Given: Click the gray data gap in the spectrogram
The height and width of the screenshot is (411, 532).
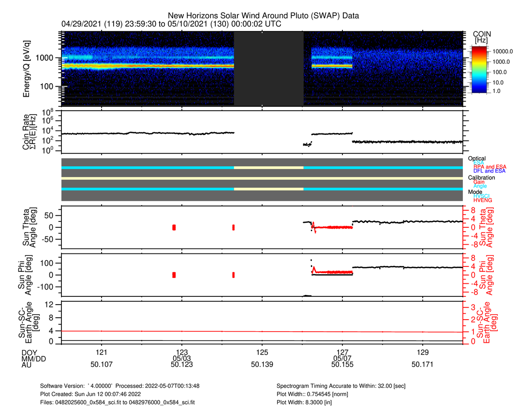Looking at the screenshot, I should [268, 68].
